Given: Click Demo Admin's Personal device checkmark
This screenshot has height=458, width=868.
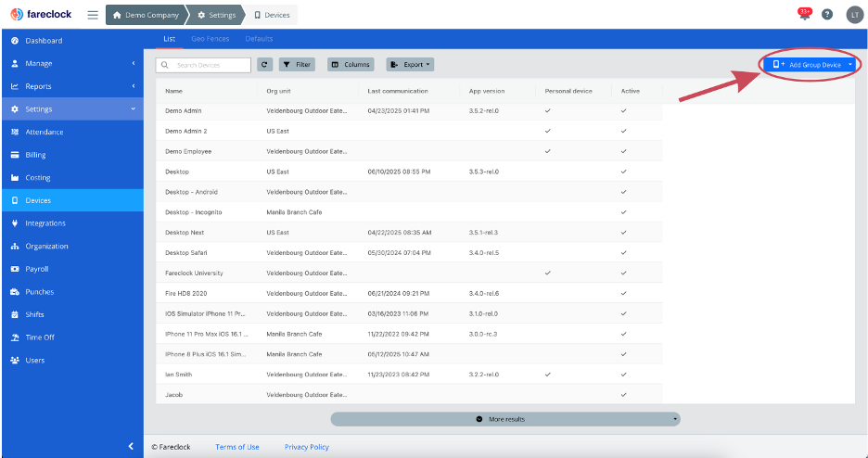Looking at the screenshot, I should click(x=547, y=110).
